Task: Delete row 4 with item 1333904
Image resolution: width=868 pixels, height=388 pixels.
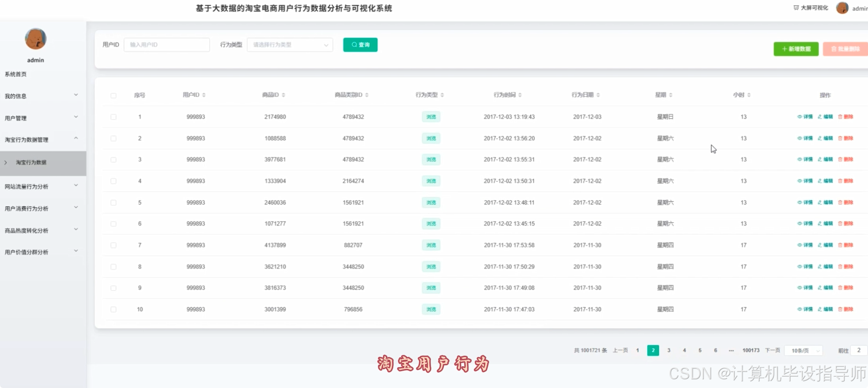Action: pyautogui.click(x=846, y=181)
